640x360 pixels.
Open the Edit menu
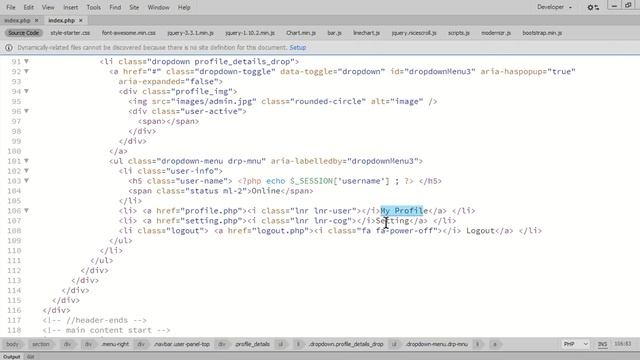(x=29, y=7)
